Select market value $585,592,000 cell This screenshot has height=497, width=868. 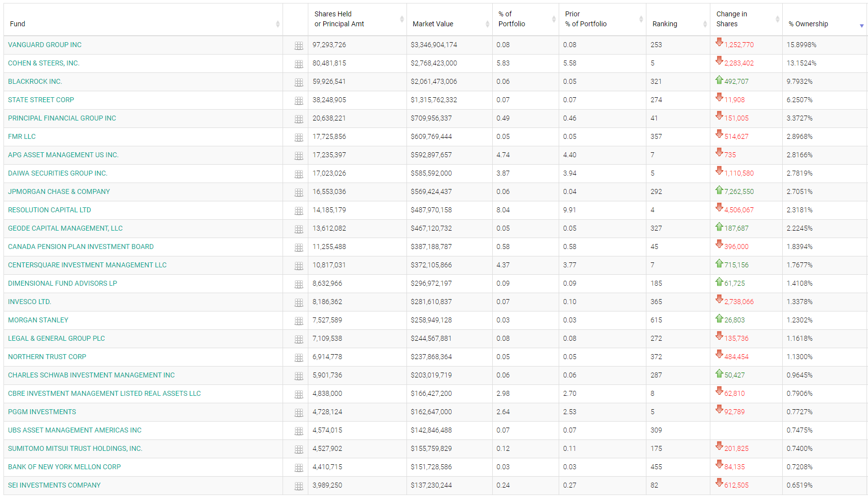(431, 173)
